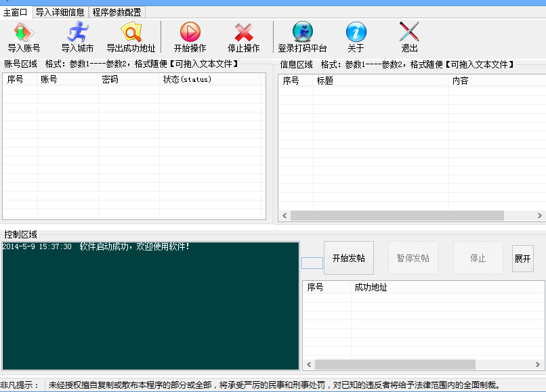Click success address list horizontal scrollbar thumb
546x392 pixels.
coord(395,364)
